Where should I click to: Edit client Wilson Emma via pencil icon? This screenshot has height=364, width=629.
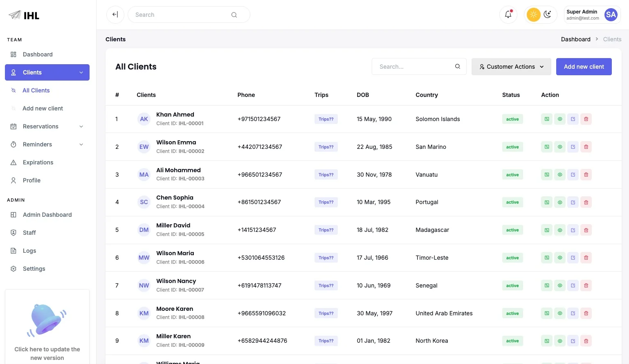click(573, 147)
